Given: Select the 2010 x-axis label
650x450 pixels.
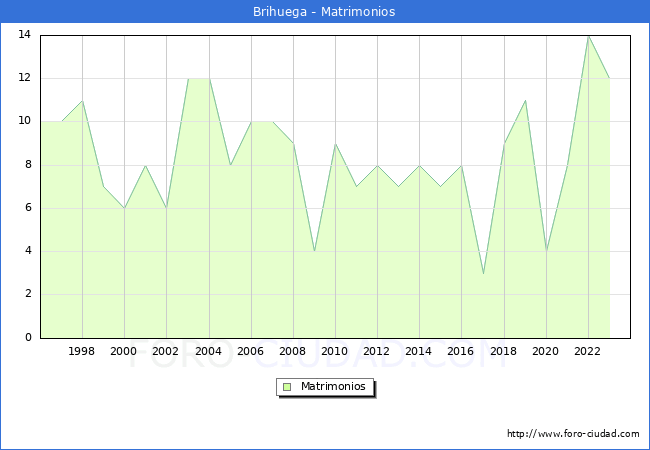Looking at the screenshot, I should click(334, 351).
